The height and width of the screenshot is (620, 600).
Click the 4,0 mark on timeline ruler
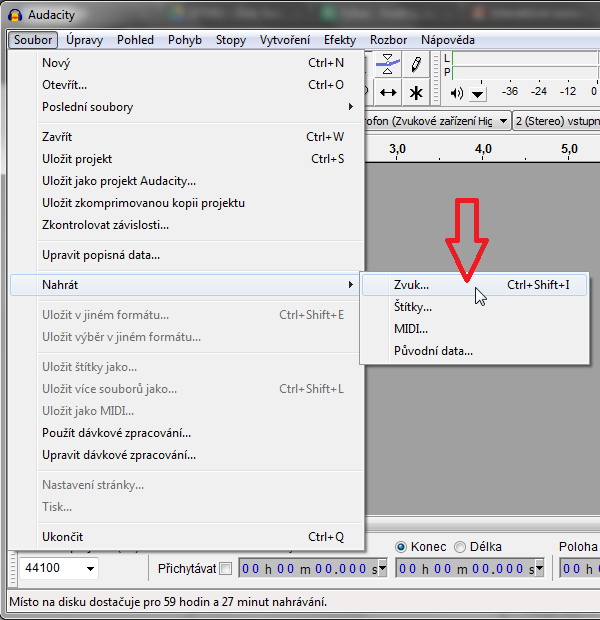[483, 149]
